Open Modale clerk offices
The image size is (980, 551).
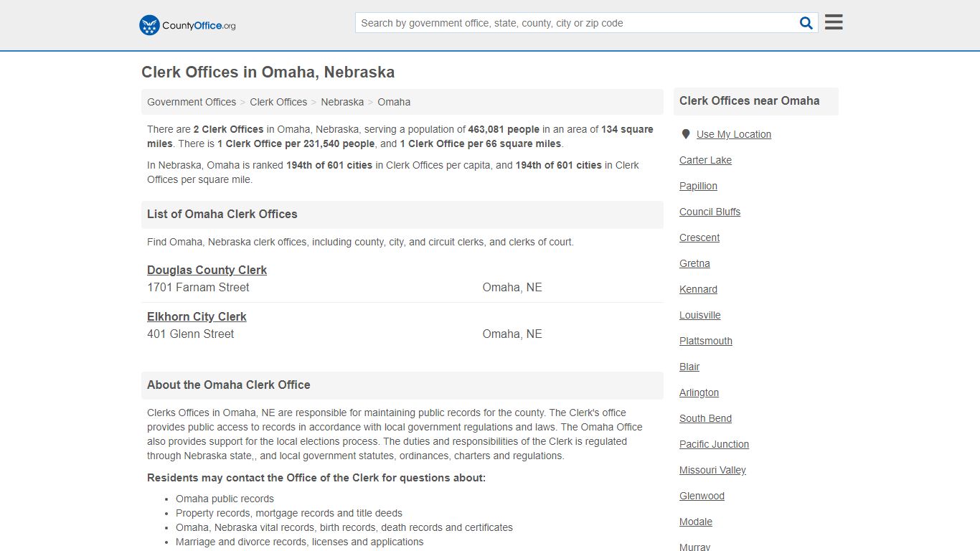[x=696, y=522]
